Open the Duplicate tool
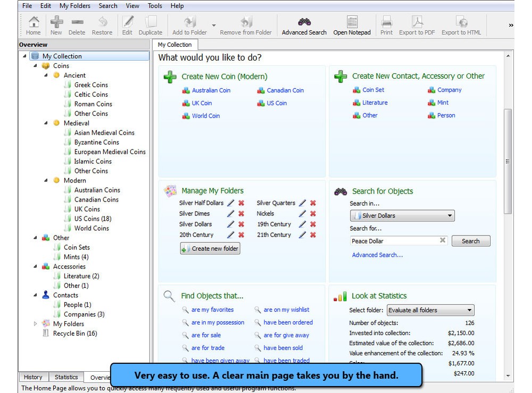 (x=151, y=25)
